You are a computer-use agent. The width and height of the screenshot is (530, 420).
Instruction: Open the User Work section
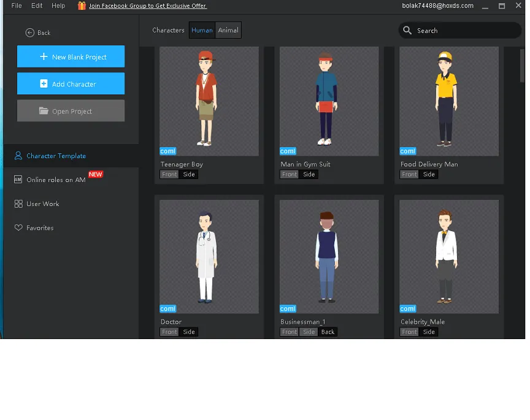(x=42, y=204)
